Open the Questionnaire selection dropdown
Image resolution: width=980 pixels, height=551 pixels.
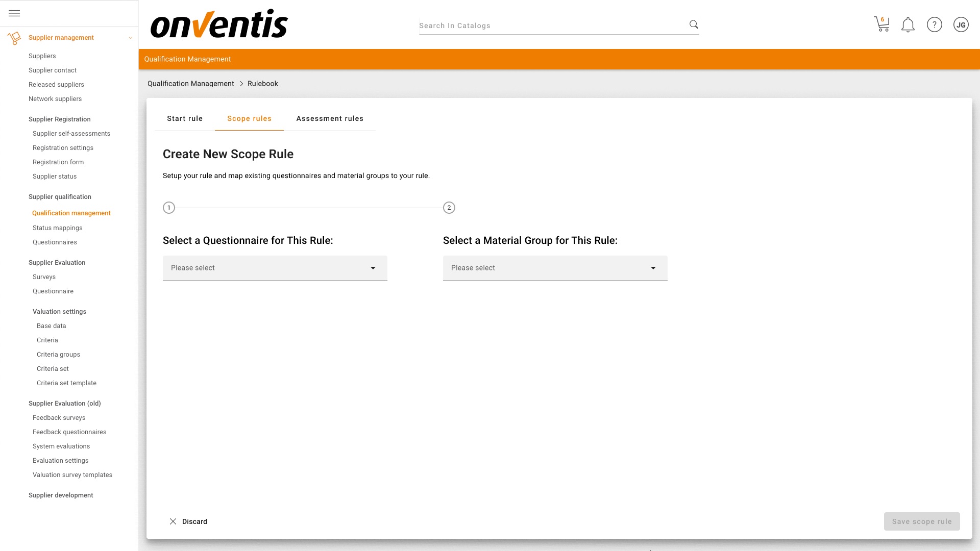tap(275, 268)
